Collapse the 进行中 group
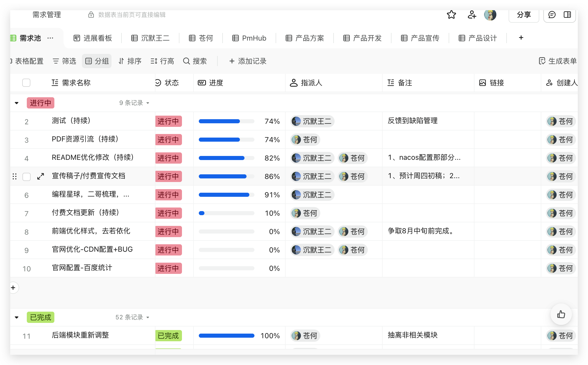Image resolution: width=588 pixels, height=365 pixels. pyautogui.click(x=17, y=103)
